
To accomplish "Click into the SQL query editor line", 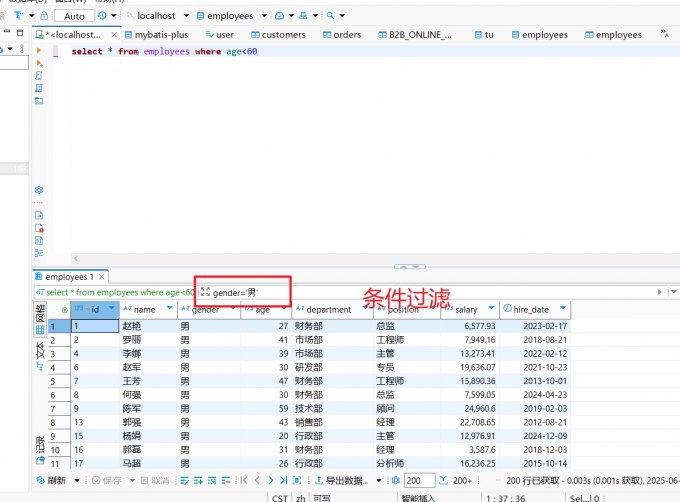I will click(x=376, y=52).
